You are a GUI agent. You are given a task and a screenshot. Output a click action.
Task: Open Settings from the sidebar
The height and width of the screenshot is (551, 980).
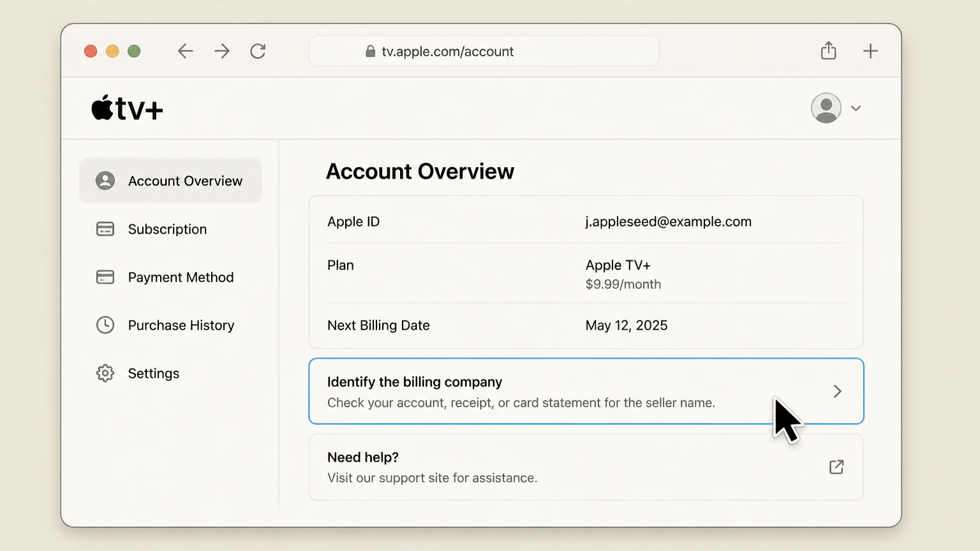click(170, 373)
